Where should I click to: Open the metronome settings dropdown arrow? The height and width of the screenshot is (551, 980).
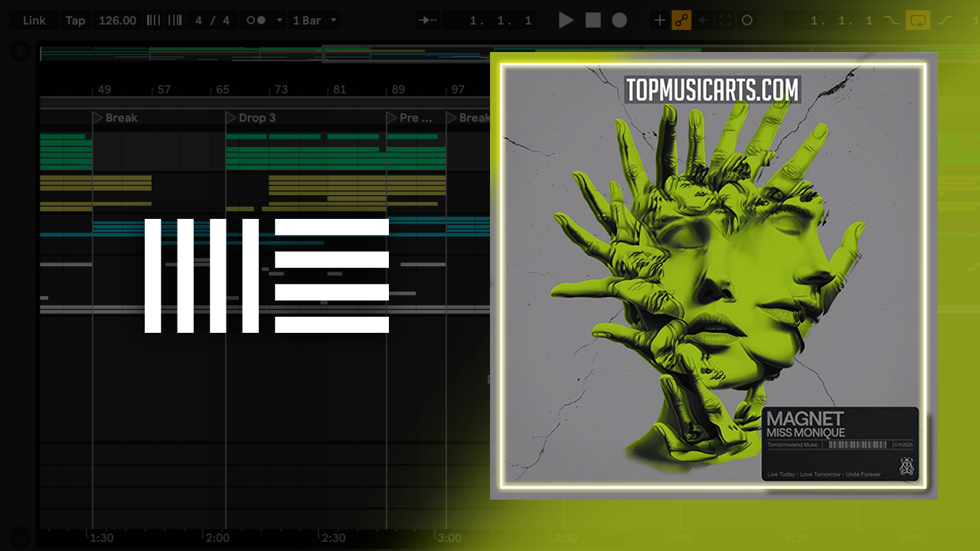(279, 21)
